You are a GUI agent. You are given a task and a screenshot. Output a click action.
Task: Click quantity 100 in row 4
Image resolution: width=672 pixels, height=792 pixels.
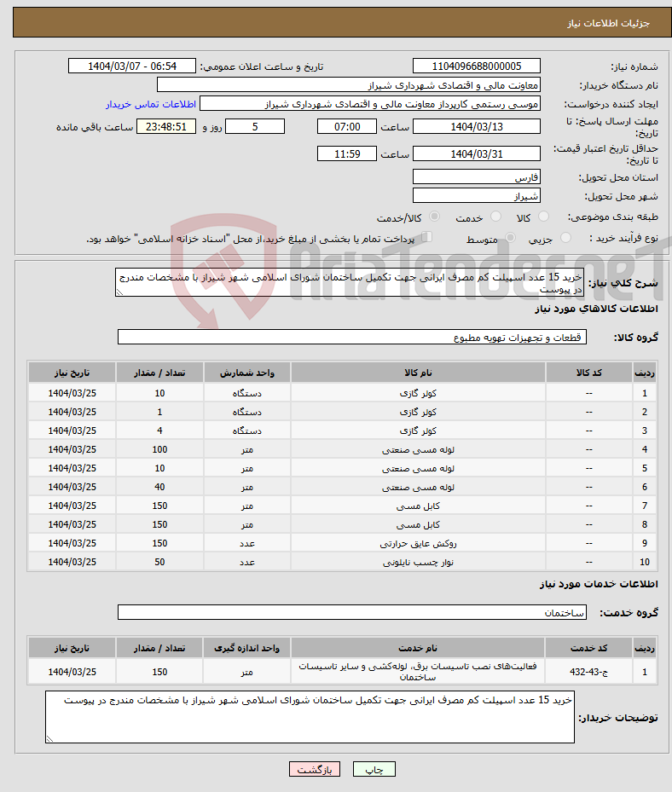159,449
